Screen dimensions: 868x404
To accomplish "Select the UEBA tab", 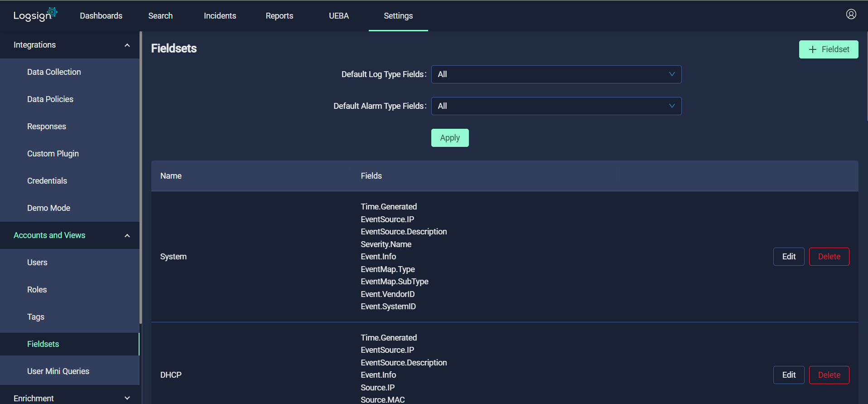I will (x=339, y=16).
